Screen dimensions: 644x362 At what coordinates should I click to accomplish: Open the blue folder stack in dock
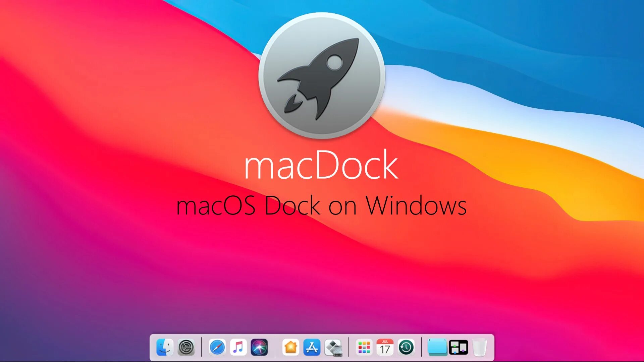pos(437,347)
